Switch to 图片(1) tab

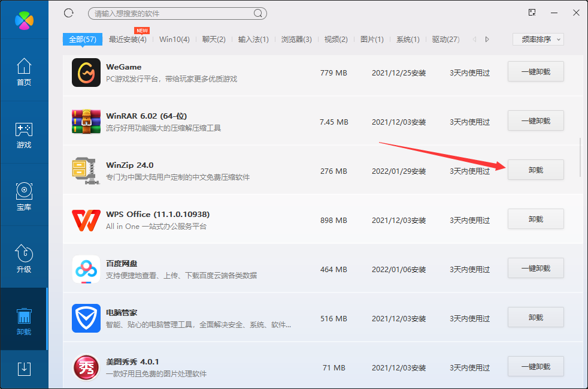pos(372,40)
